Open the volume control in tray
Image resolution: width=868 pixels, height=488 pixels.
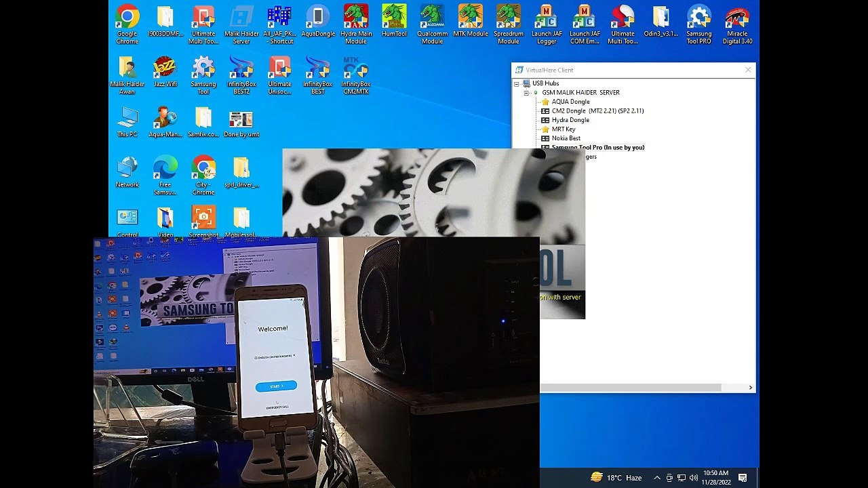[693, 478]
